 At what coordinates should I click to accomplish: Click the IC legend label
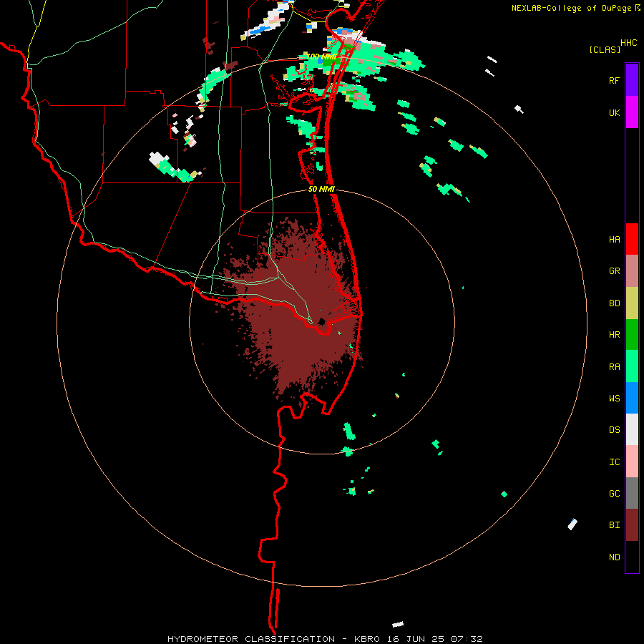(614, 462)
